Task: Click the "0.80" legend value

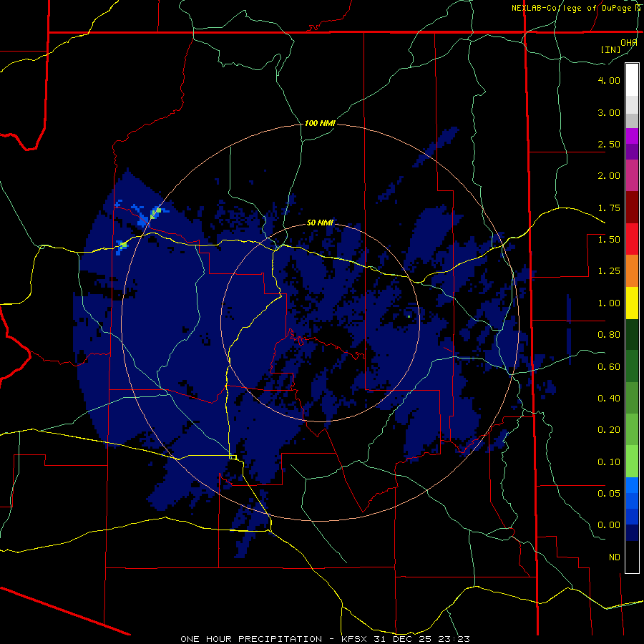Action: [609, 335]
